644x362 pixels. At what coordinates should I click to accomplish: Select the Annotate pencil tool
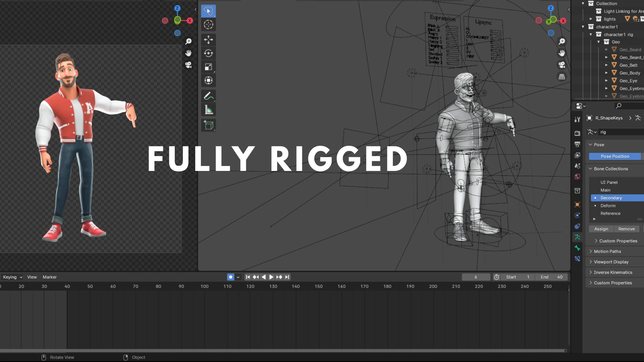(x=208, y=96)
